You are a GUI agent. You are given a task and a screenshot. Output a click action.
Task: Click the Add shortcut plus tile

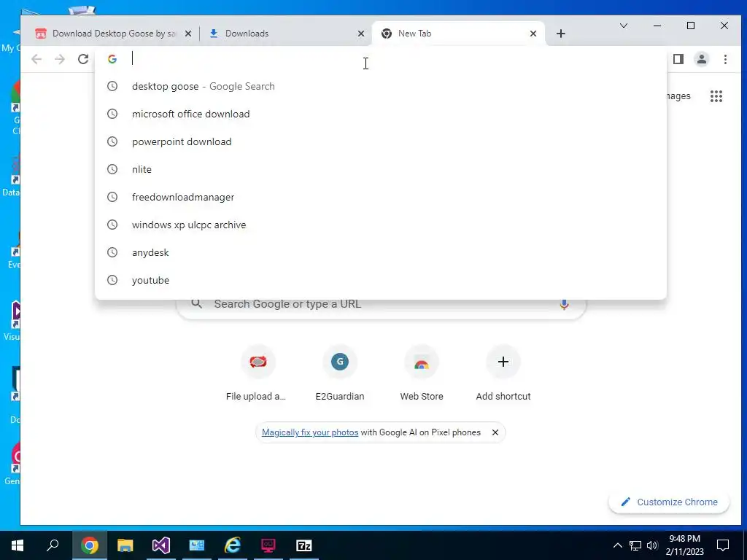(x=503, y=373)
